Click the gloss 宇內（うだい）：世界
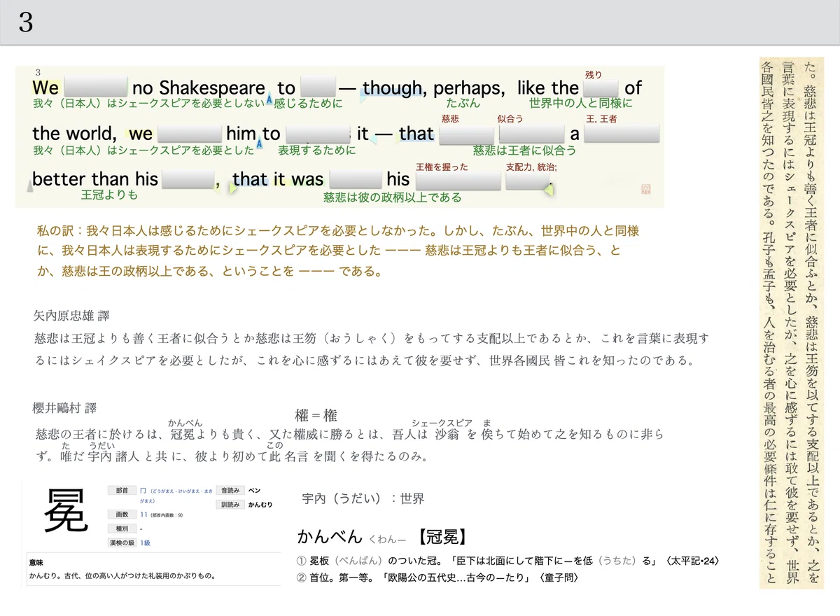The width and height of the screenshot is (840, 616). pyautogui.click(x=363, y=499)
